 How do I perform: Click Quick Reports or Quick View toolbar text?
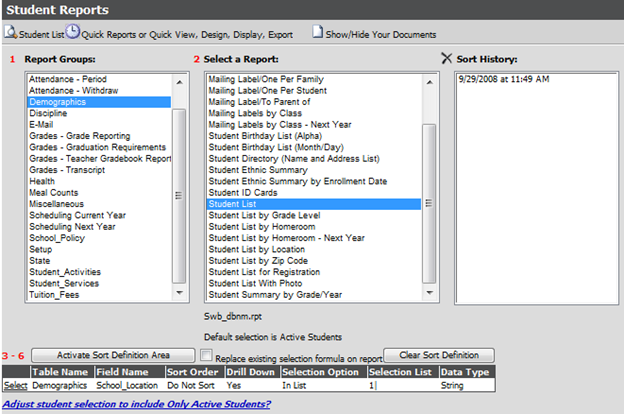click(187, 35)
